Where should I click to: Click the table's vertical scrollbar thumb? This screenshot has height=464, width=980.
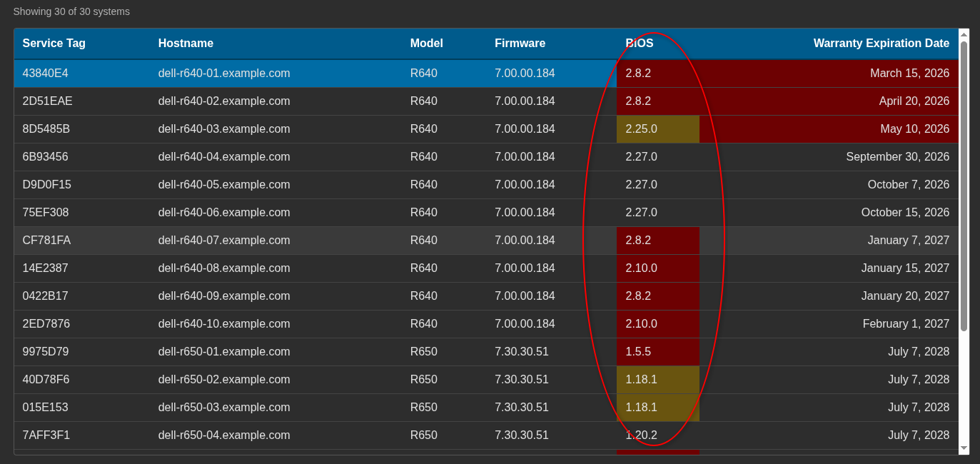964,186
